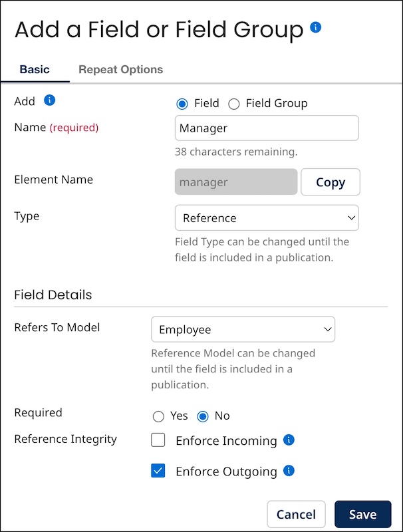The width and height of the screenshot is (403, 532).
Task: Click inside the Name text box
Action: (266, 128)
